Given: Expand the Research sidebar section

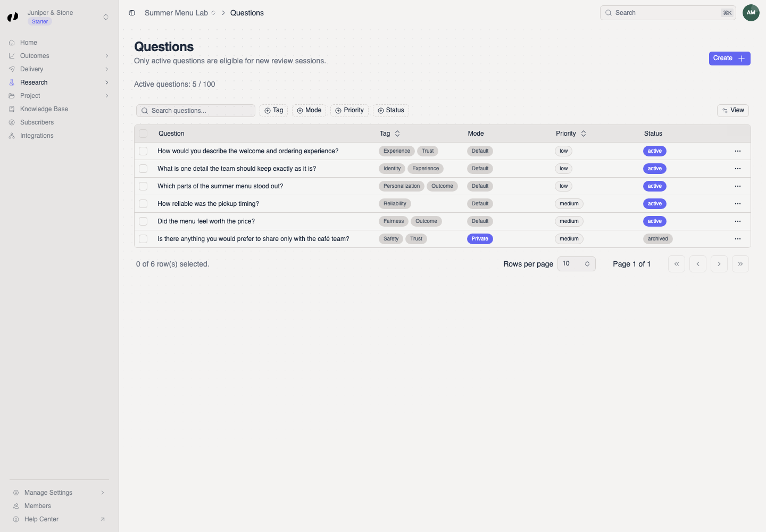Looking at the screenshot, I should click(107, 82).
